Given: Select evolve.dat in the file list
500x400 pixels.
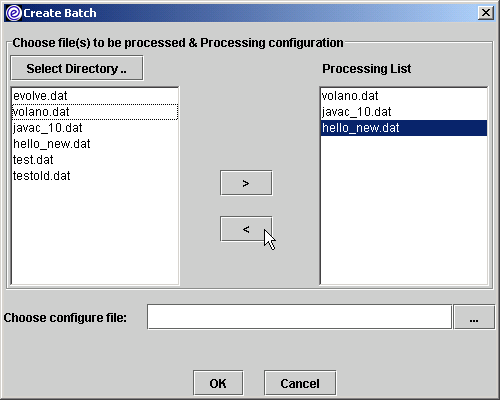Looking at the screenshot, I should 95,96.
